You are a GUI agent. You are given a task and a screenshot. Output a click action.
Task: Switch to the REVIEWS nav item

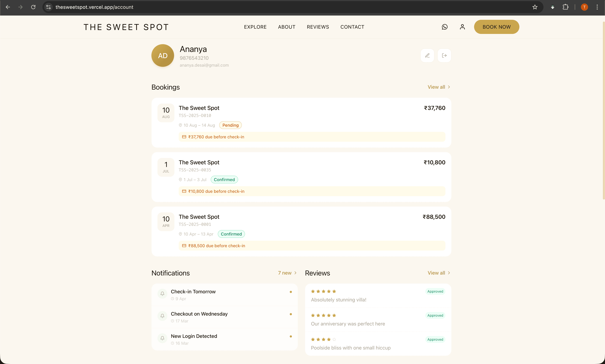point(318,27)
